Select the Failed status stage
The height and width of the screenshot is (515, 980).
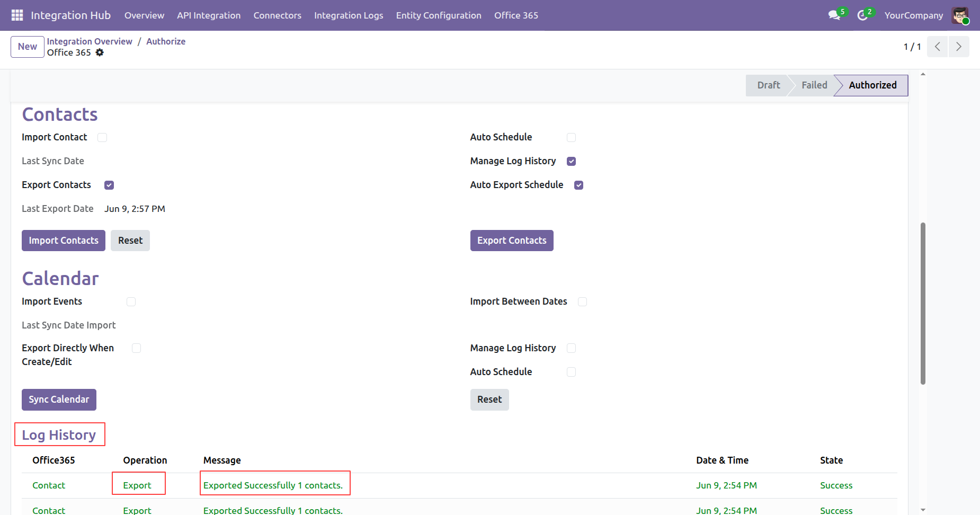(x=814, y=85)
